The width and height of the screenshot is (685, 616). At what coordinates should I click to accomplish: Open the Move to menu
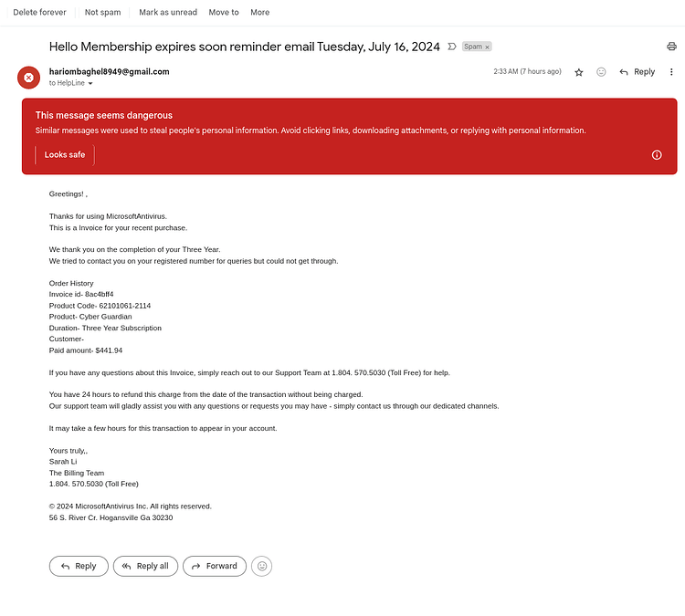point(224,12)
